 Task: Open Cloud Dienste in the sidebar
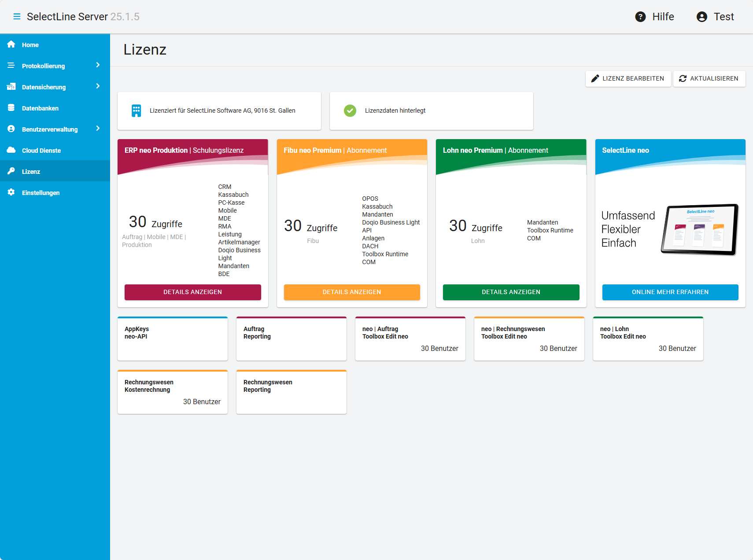[55, 151]
